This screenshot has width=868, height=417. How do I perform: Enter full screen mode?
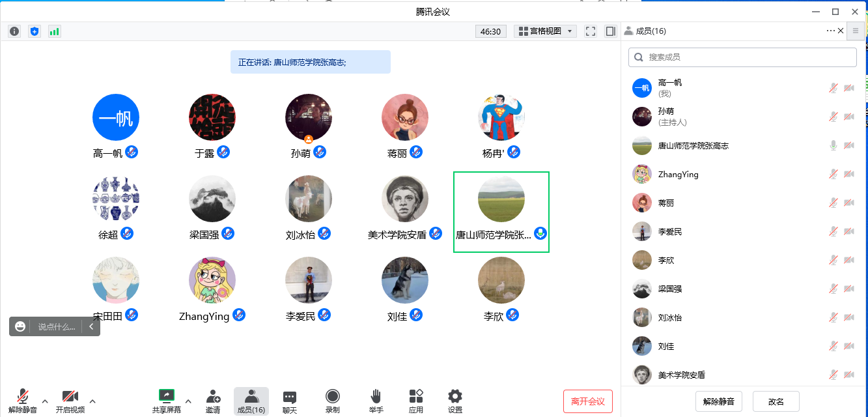[591, 31]
